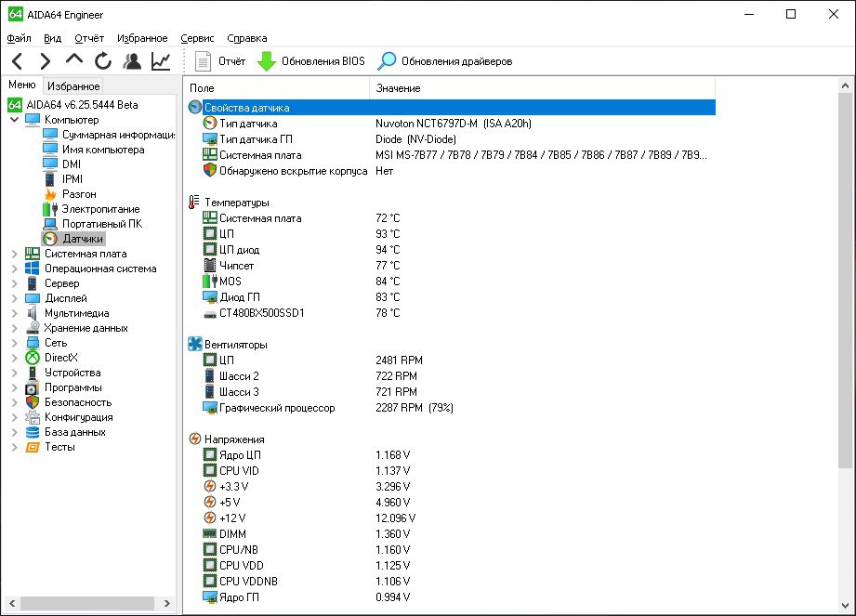Click the Портативный ПК laptop icon
856x616 pixels.
coord(50,224)
